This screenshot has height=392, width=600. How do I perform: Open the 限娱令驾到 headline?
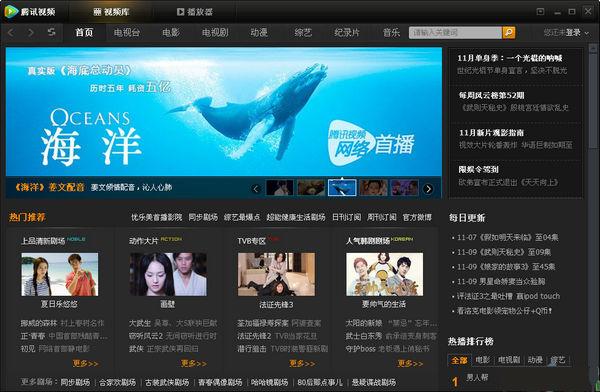point(478,169)
